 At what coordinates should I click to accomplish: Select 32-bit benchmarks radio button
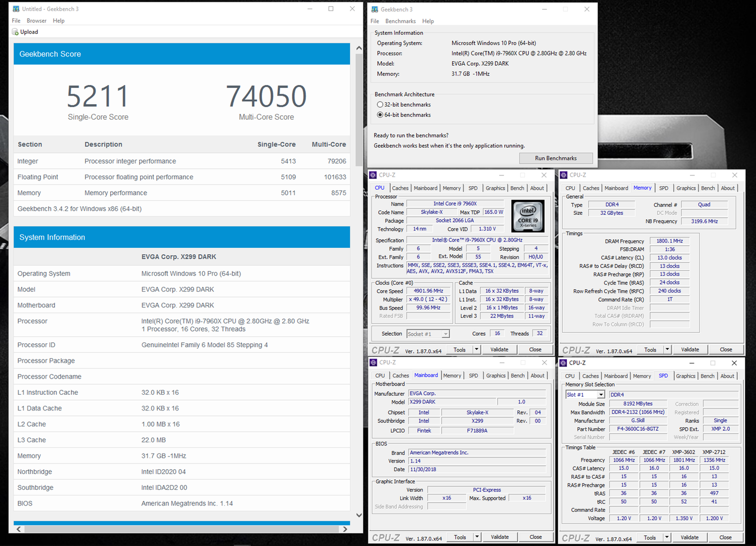point(380,105)
